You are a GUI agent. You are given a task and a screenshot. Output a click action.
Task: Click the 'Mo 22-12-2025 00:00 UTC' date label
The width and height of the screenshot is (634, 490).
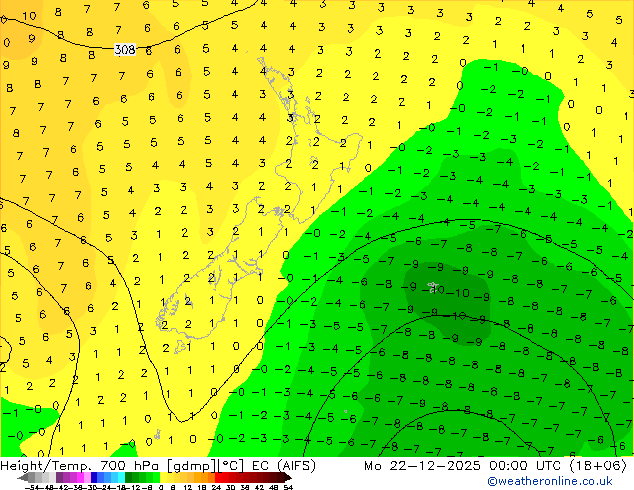pyautogui.click(x=464, y=466)
